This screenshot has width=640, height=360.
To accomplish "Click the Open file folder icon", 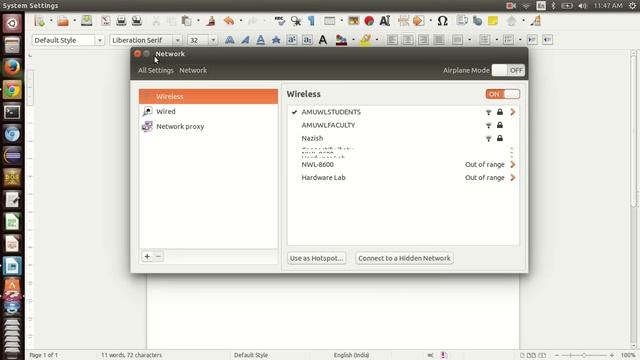I will click(63, 20).
